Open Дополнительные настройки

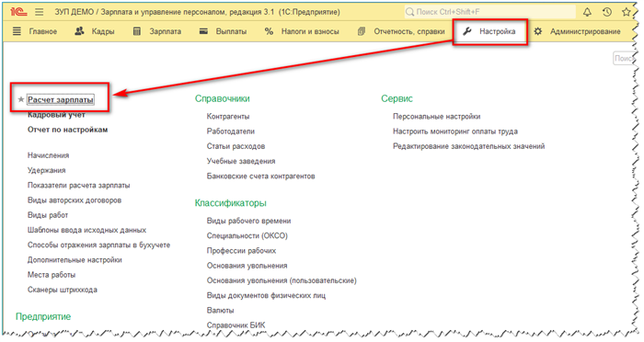(75, 259)
